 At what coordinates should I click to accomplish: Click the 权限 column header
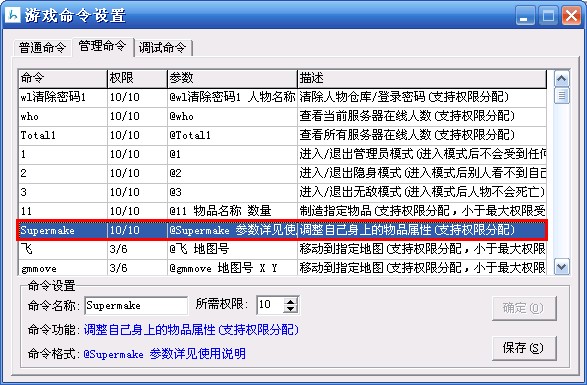pos(137,78)
